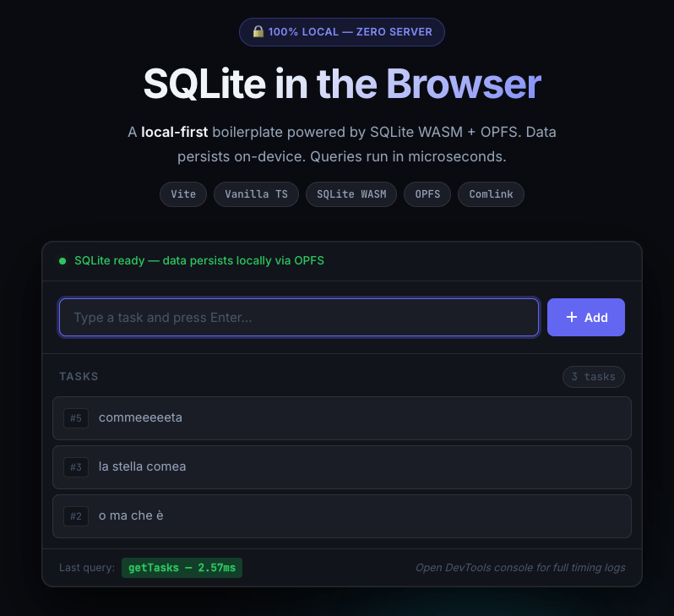Click the #5 task ID badge

(76, 418)
